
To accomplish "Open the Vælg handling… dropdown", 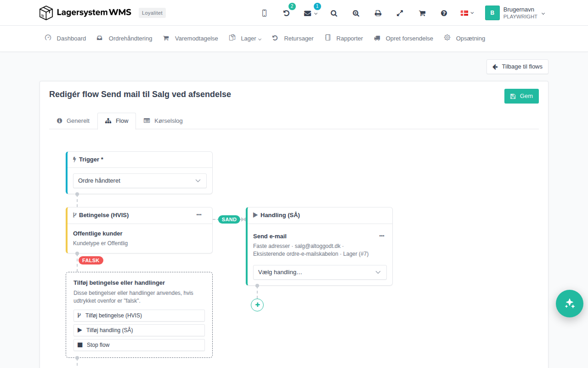I will pos(320,272).
